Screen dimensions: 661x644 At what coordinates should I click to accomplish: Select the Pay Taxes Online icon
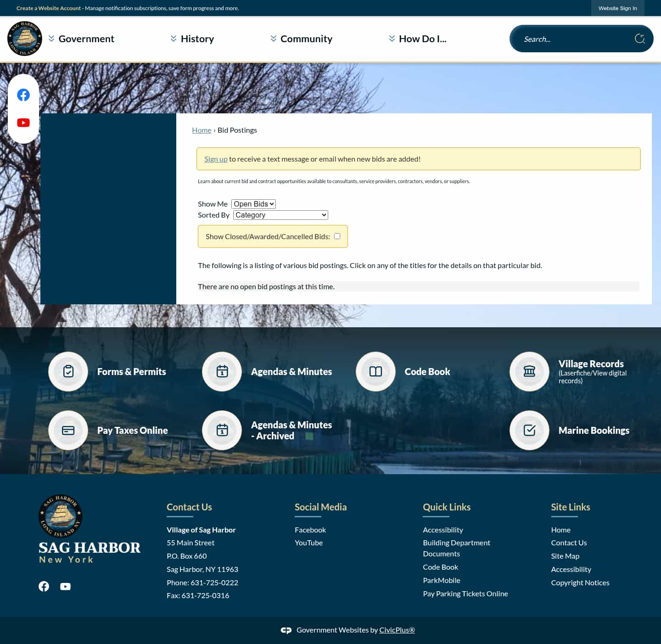click(x=68, y=430)
